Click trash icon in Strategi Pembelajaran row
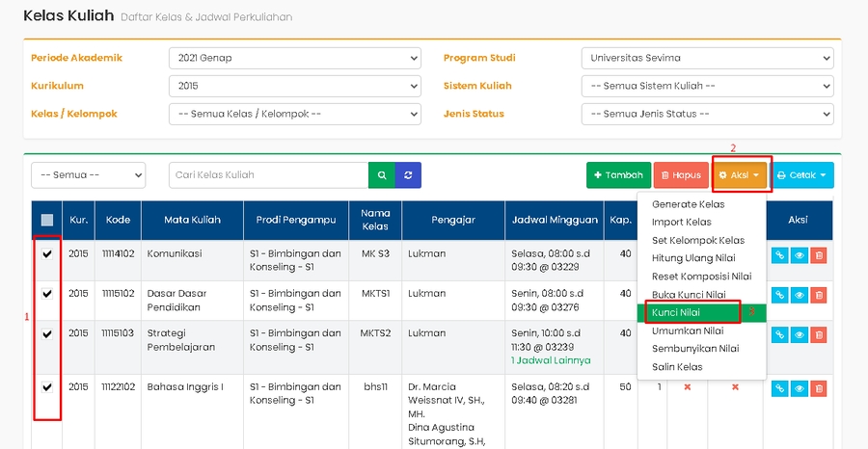 (818, 333)
